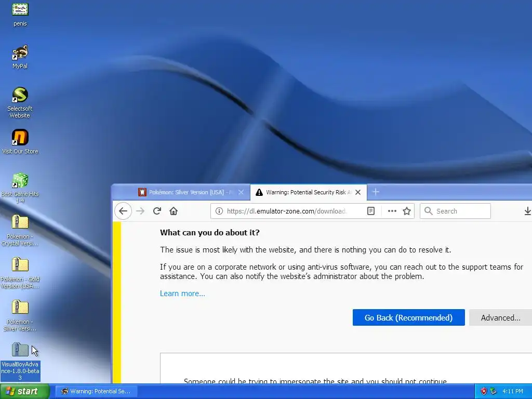Show site information for emulator-zone URL
The width and height of the screenshot is (532, 399).
[x=219, y=211]
